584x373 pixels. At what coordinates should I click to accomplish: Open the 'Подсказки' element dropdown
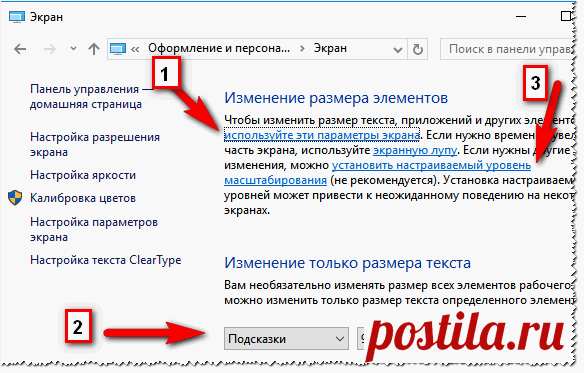[286, 339]
